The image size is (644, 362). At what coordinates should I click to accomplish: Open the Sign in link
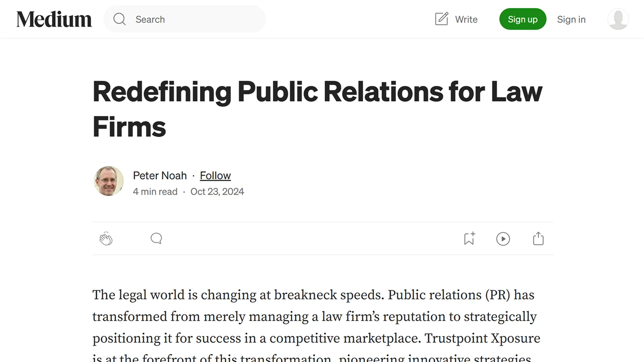click(x=571, y=19)
